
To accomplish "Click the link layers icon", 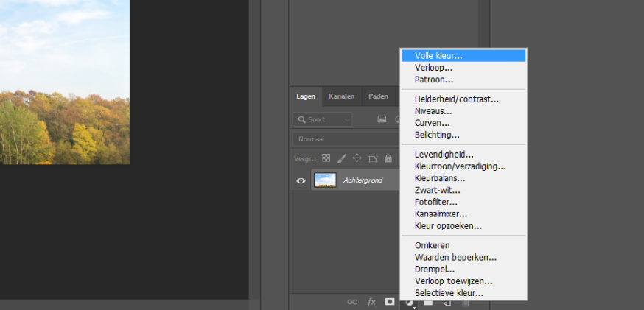I will [x=352, y=302].
